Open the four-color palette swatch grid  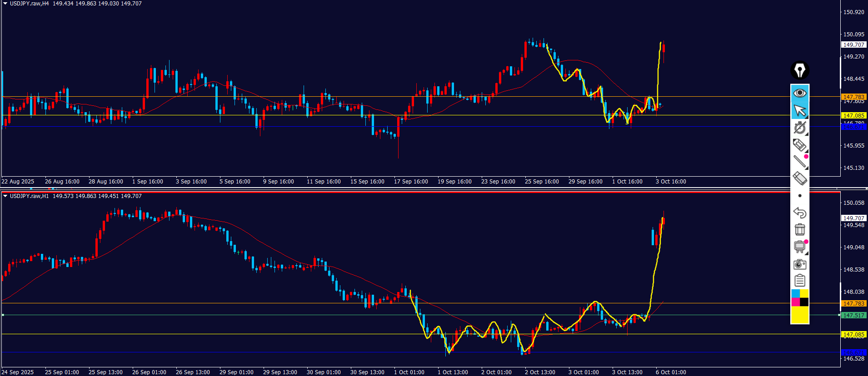coord(800,298)
